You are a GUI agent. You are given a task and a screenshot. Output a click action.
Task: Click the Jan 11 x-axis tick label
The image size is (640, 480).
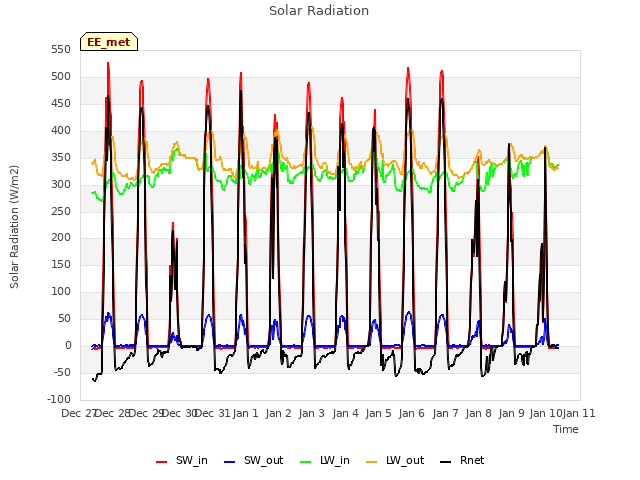pos(579,413)
